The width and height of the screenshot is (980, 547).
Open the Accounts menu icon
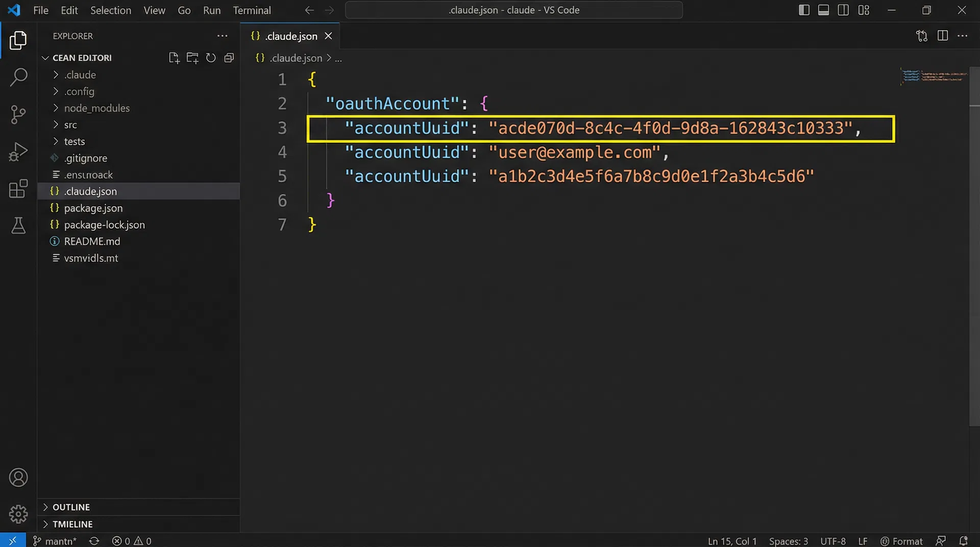(18, 478)
